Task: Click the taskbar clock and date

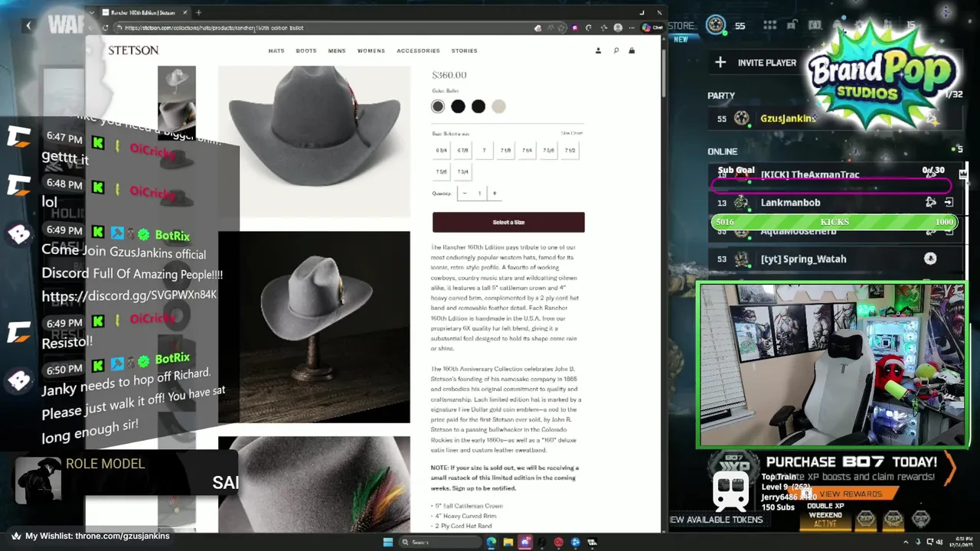Action: coord(962,543)
